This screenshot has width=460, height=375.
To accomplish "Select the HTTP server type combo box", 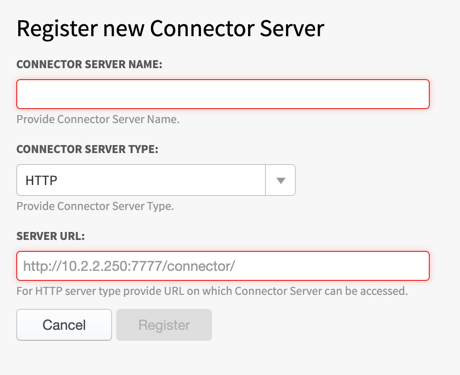I will click(156, 180).
